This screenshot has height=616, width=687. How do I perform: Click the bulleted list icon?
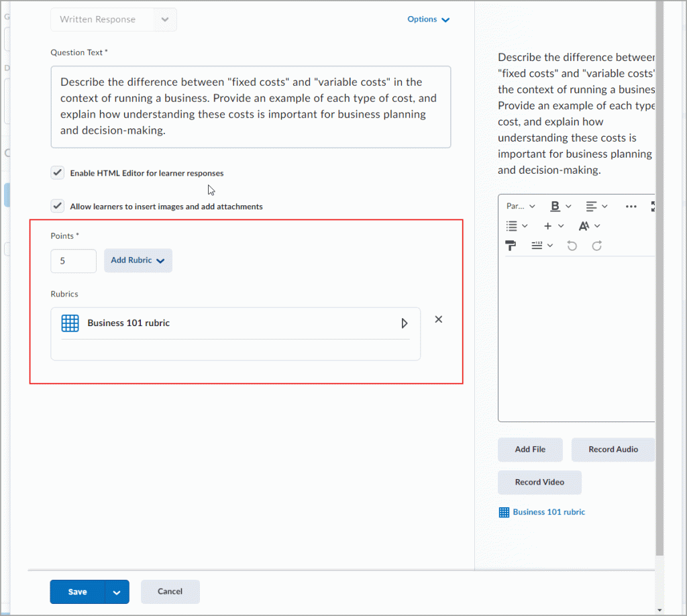[512, 226]
